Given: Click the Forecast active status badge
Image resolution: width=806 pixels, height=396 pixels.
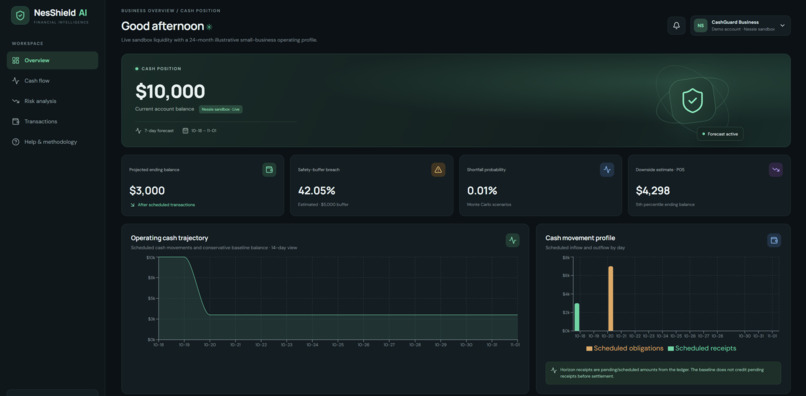Looking at the screenshot, I should pos(720,134).
